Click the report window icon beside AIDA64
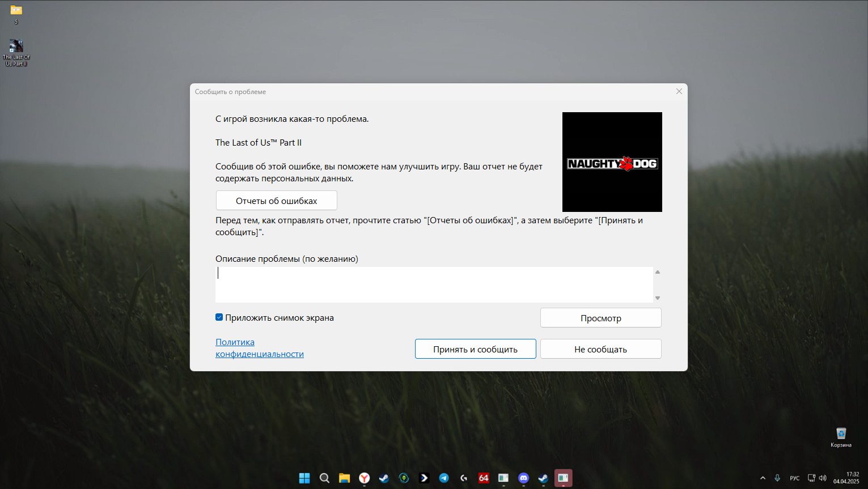This screenshot has width=868, height=489. [503, 478]
